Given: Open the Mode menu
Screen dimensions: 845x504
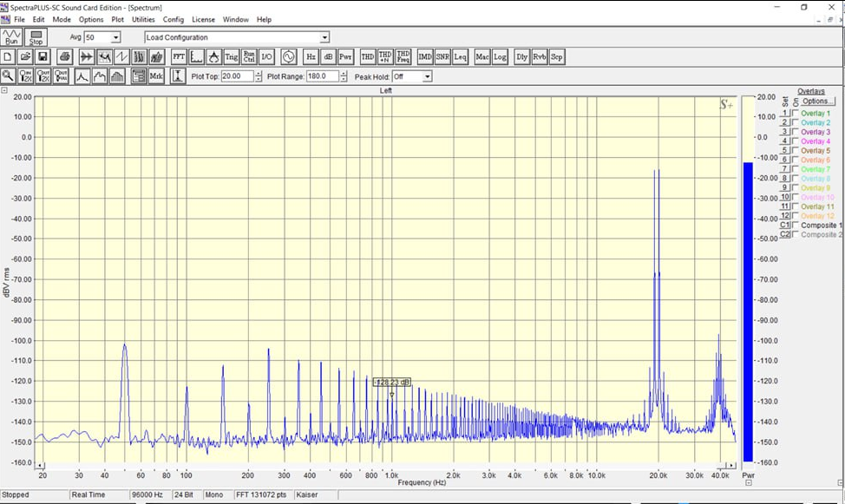Looking at the screenshot, I should click(62, 19).
